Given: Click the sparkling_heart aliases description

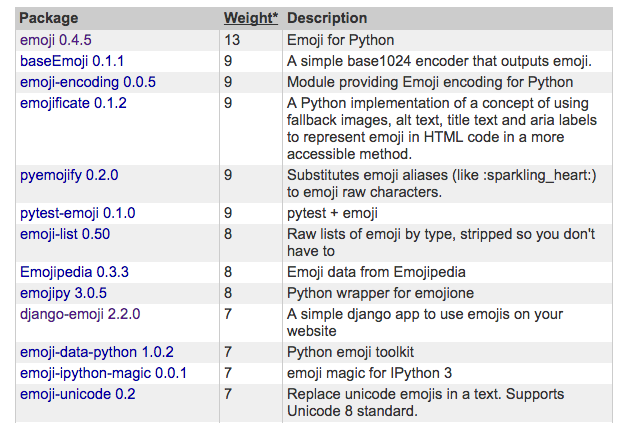Looking at the screenshot, I should click(441, 184).
